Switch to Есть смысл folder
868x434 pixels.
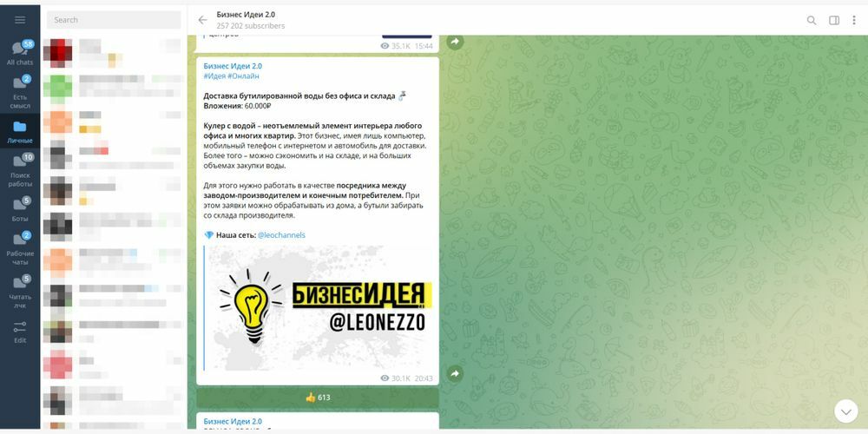coord(20,92)
